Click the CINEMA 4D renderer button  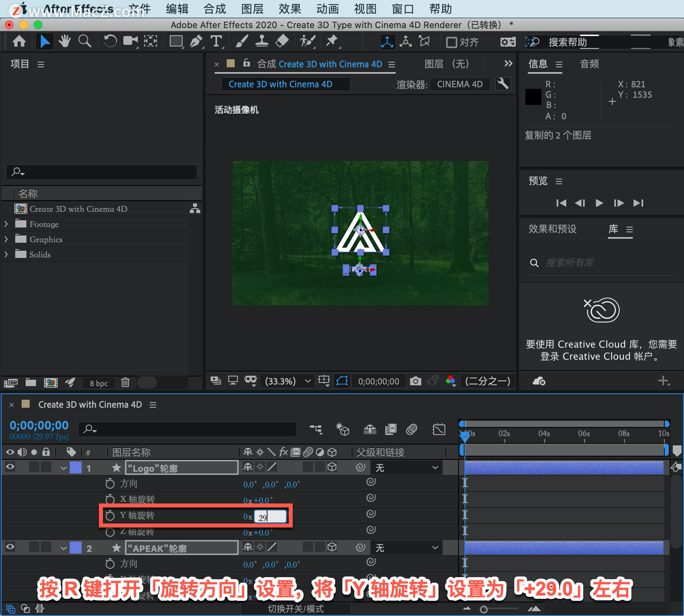[x=460, y=84]
